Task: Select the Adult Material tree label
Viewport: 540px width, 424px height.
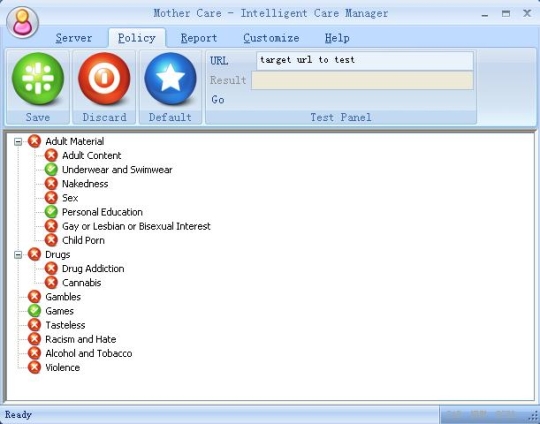Action: 74,142
